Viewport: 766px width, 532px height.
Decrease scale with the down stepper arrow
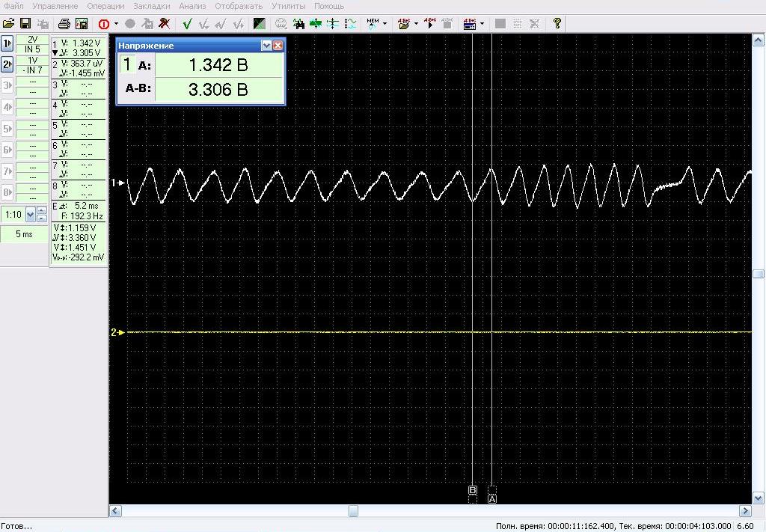[42, 218]
